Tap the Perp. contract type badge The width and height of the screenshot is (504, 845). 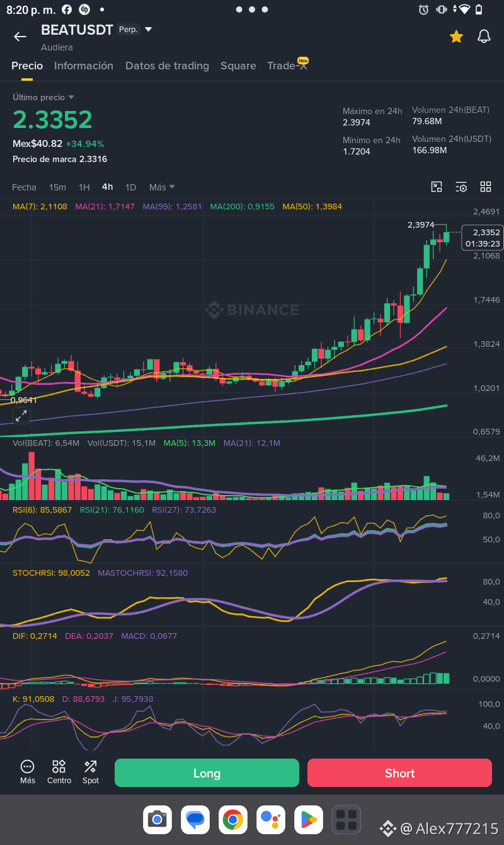(x=129, y=30)
